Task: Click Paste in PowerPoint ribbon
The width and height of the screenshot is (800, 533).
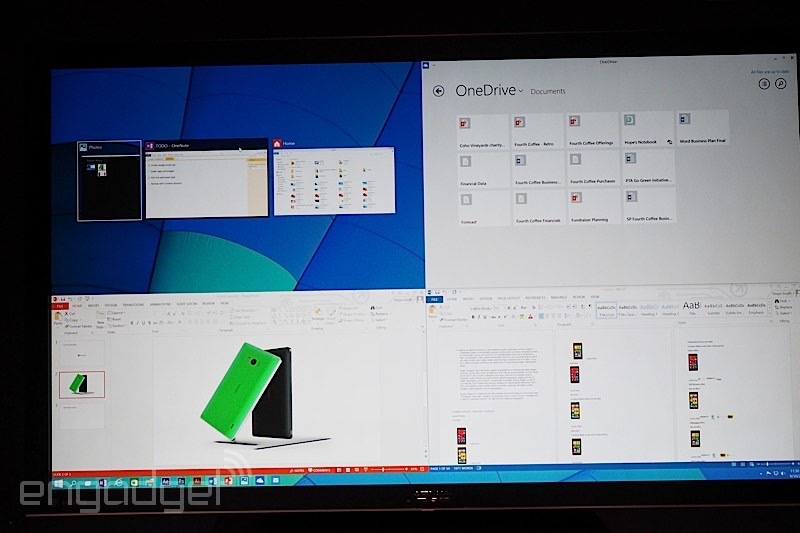Action: pos(58,320)
